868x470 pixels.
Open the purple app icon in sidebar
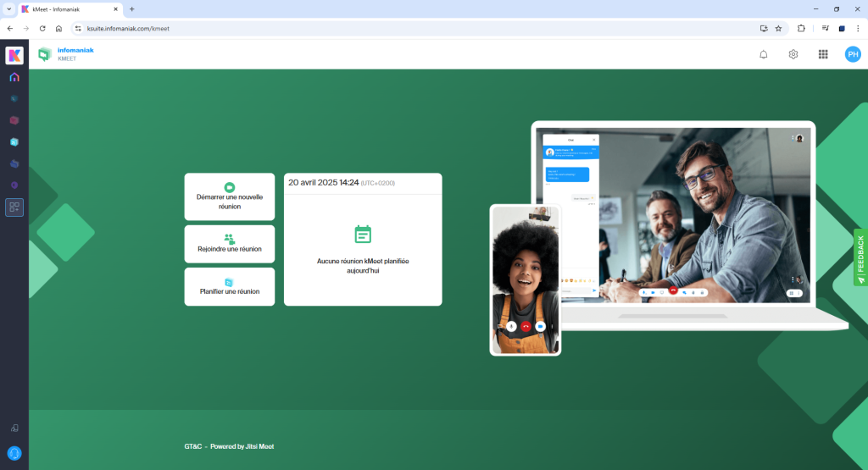pyautogui.click(x=14, y=185)
